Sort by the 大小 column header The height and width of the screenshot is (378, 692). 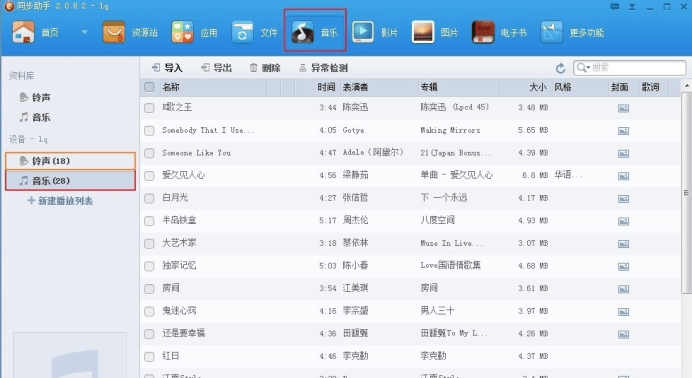tap(538, 87)
